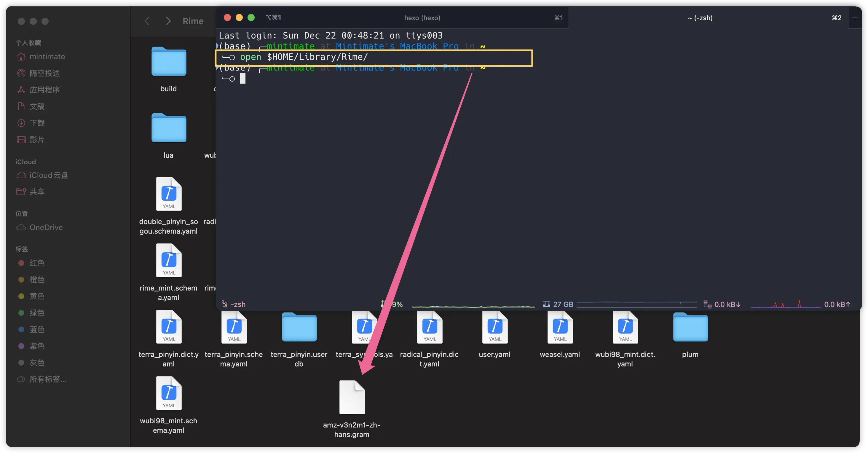The image size is (868, 453).
Task: Select the user.yaml file icon
Action: (x=495, y=327)
